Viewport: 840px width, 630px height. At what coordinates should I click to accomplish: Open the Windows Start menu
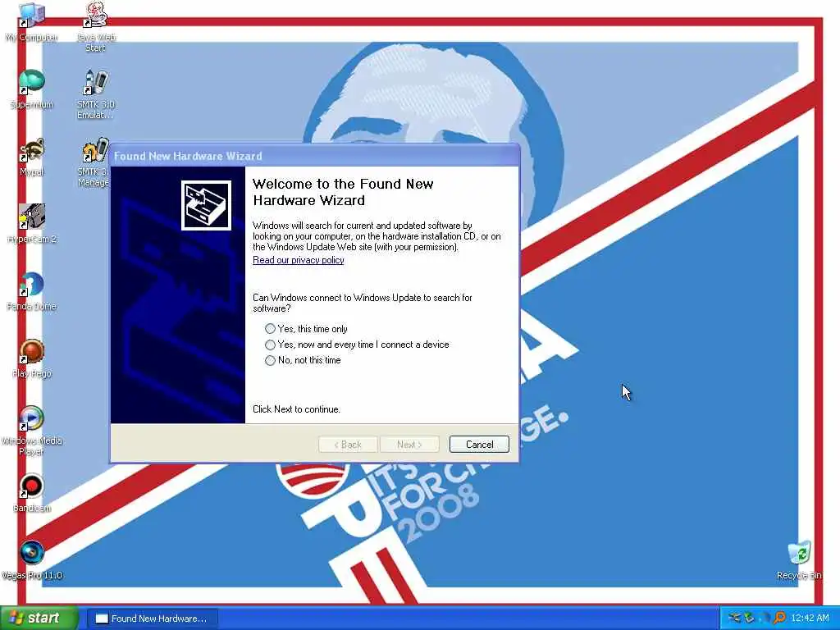(39, 619)
